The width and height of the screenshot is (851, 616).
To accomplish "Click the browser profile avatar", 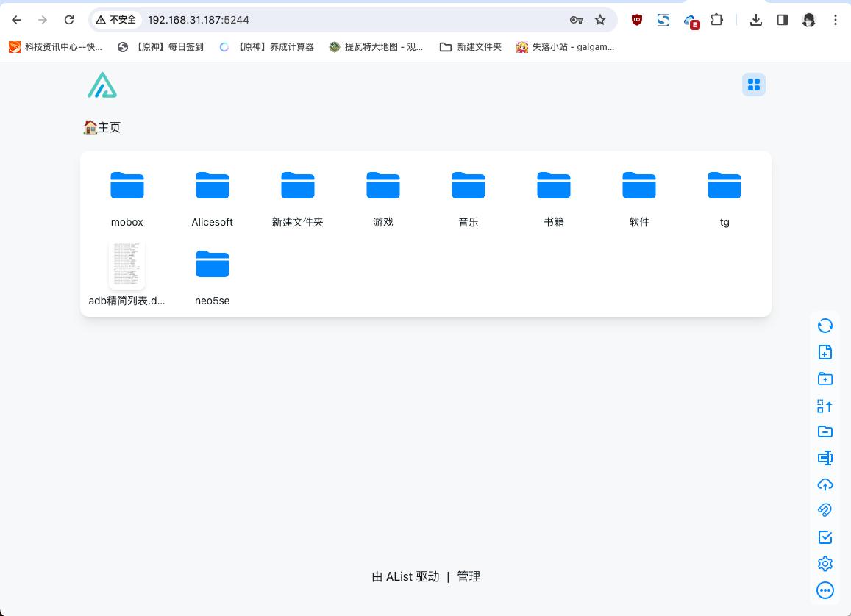I will [808, 20].
